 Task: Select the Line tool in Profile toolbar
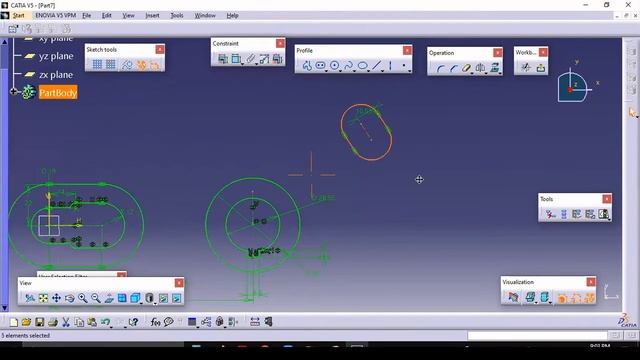376,65
